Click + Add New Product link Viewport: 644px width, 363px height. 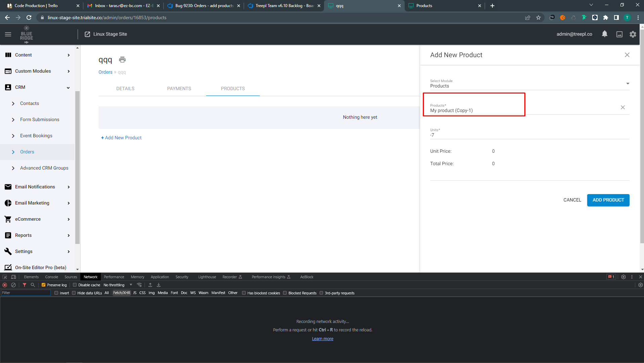pyautogui.click(x=121, y=138)
